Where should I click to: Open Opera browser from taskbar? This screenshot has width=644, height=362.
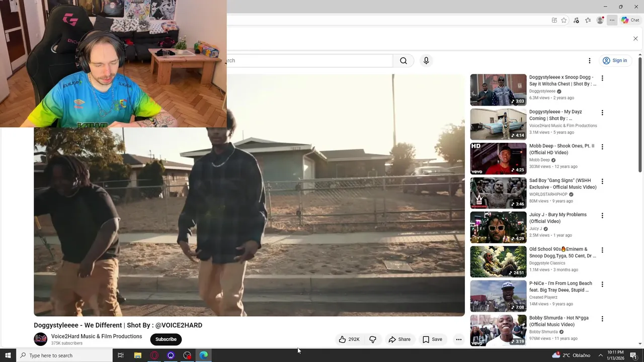154,355
